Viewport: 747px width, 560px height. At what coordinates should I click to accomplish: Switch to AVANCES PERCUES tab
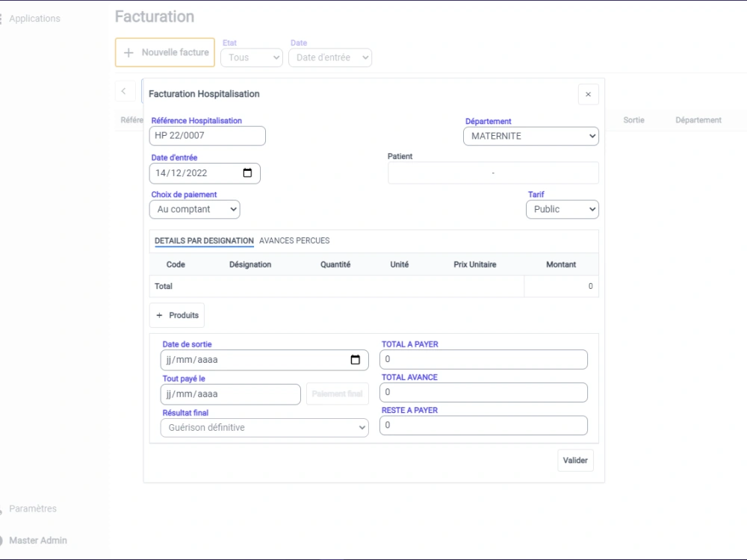point(294,241)
